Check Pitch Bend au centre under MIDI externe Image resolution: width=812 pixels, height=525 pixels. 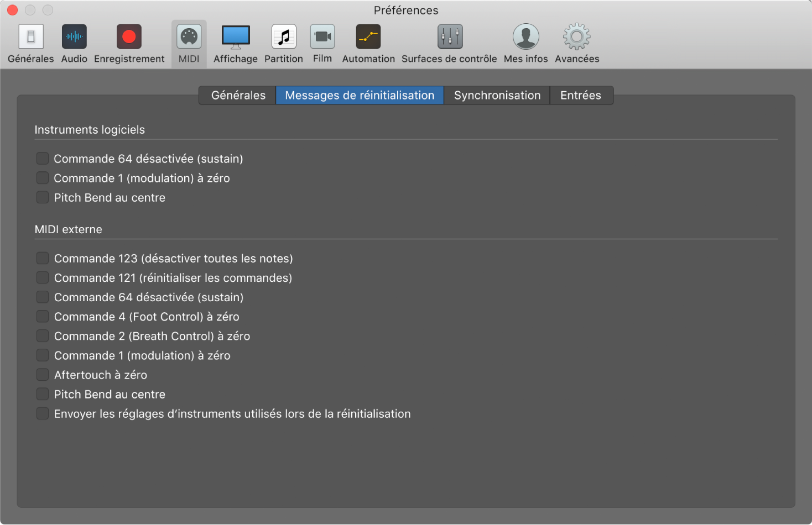coord(43,394)
